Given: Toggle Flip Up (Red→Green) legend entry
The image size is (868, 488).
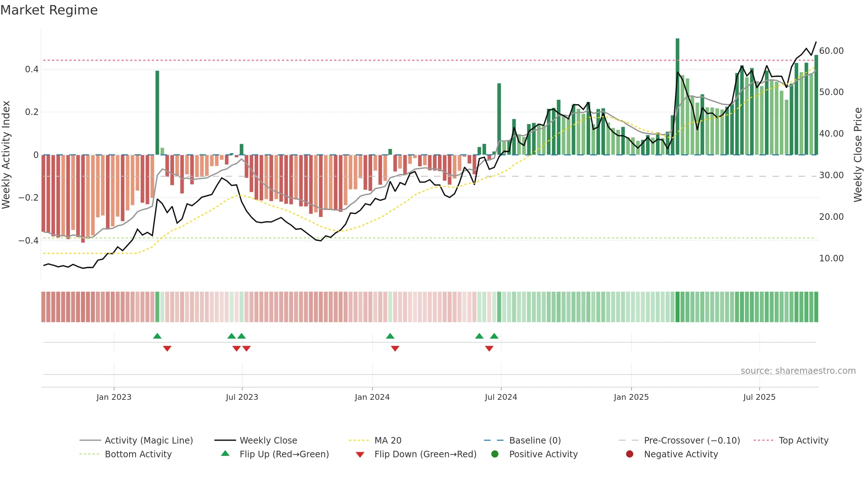Looking at the screenshot, I should 275,454.
